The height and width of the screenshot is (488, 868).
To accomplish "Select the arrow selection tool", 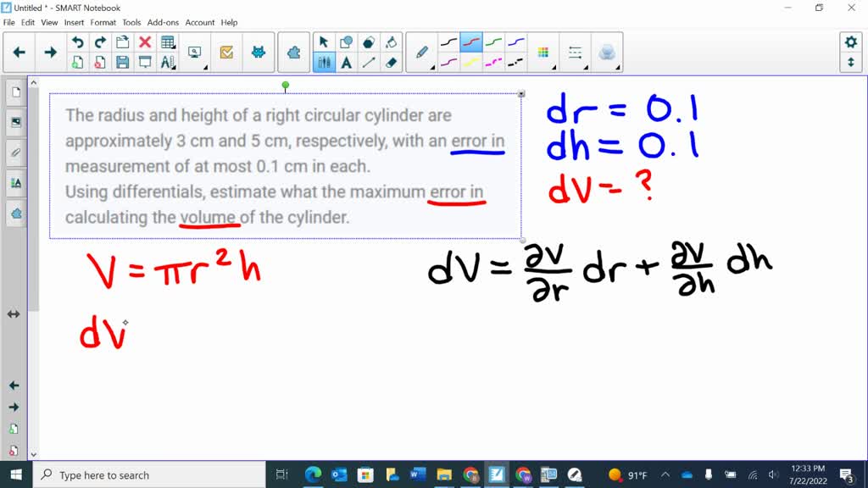I will [x=325, y=40].
